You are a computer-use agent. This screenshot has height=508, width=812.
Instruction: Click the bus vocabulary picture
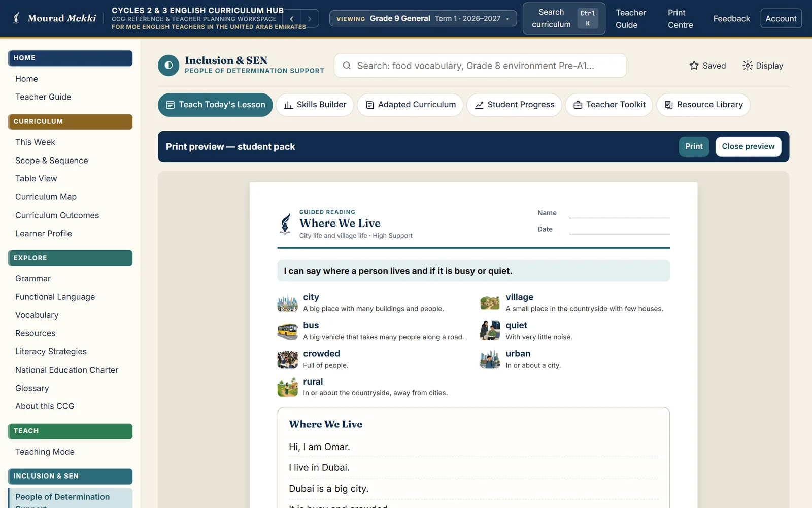pos(287,331)
